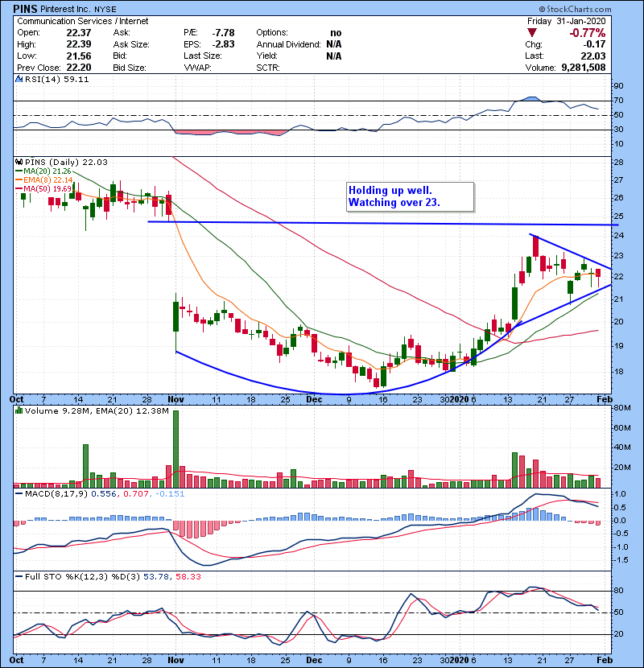Click the Open value 22.37

(79, 33)
